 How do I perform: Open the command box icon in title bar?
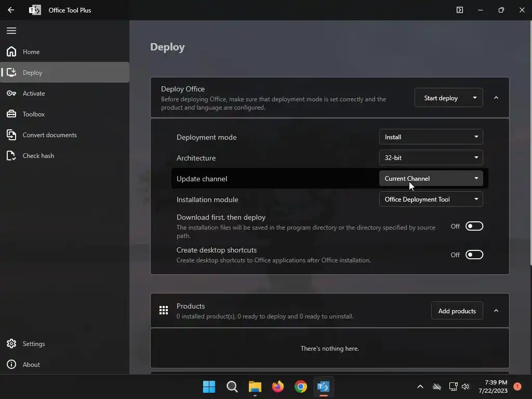[459, 10]
